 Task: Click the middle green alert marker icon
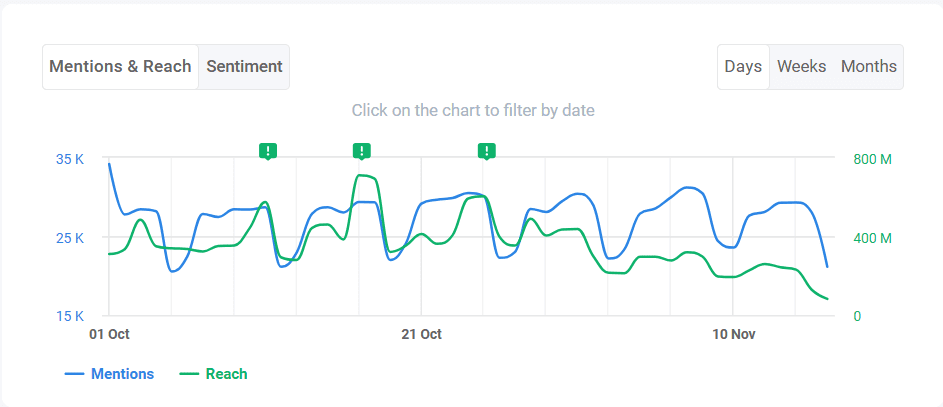361,151
